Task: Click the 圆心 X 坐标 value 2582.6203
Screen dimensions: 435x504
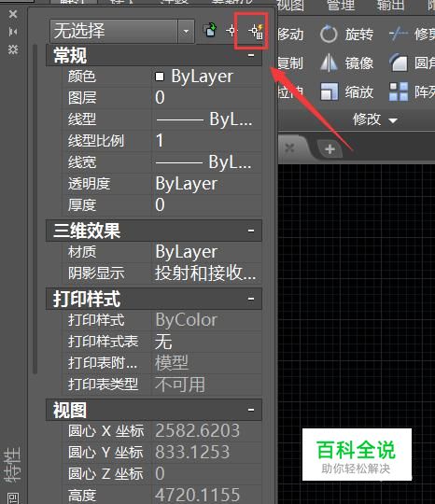Action: click(206, 430)
